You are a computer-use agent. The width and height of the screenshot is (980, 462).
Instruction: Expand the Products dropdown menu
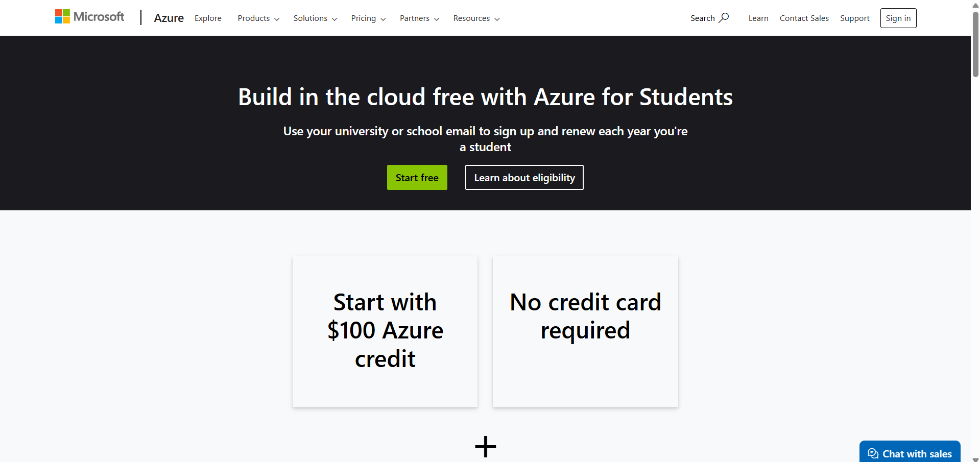[x=258, y=18]
